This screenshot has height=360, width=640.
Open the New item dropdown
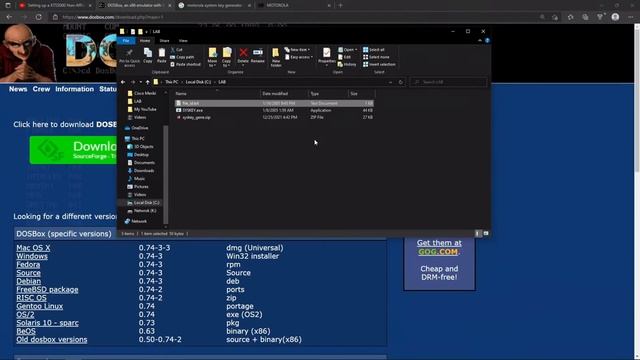click(297, 50)
